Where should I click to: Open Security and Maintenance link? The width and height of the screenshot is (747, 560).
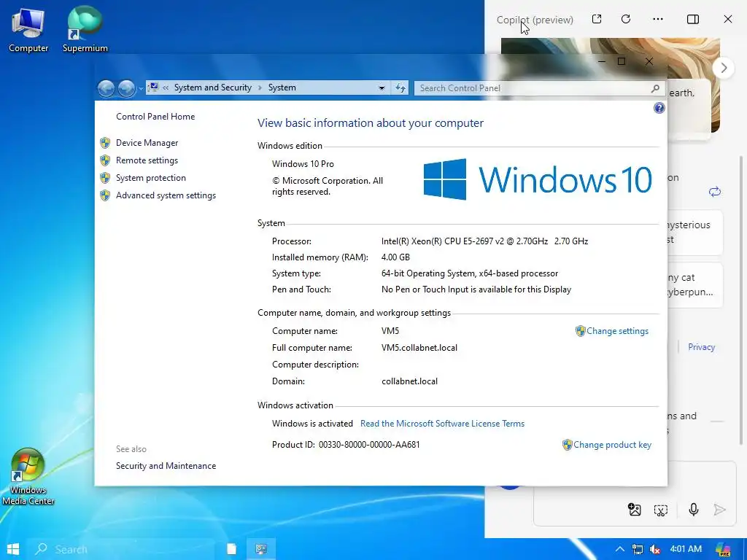166,466
